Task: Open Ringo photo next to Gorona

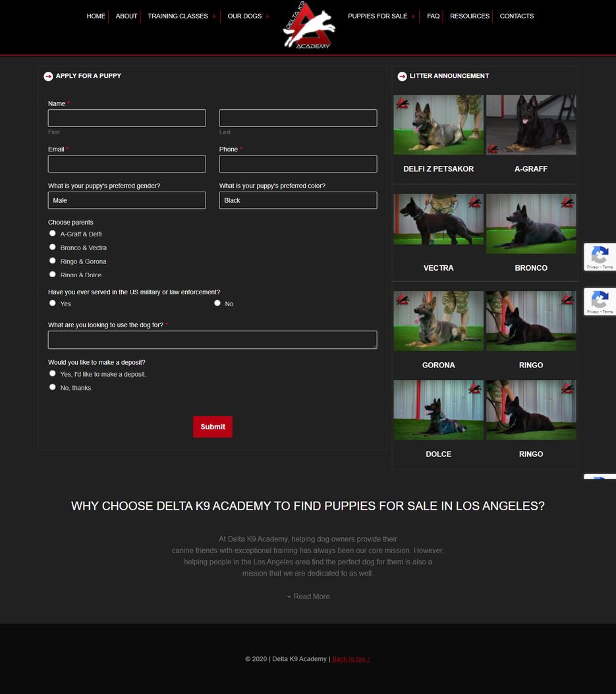Action: [x=531, y=321]
